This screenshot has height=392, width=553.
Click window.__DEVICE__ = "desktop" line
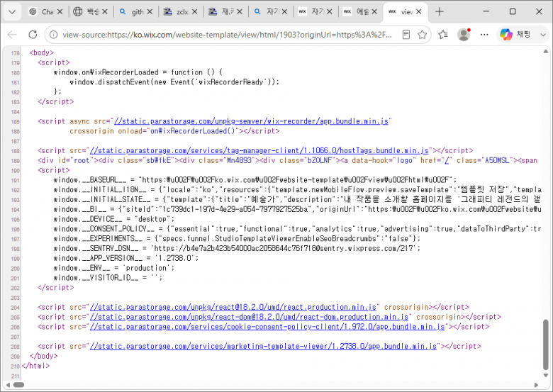(114, 219)
